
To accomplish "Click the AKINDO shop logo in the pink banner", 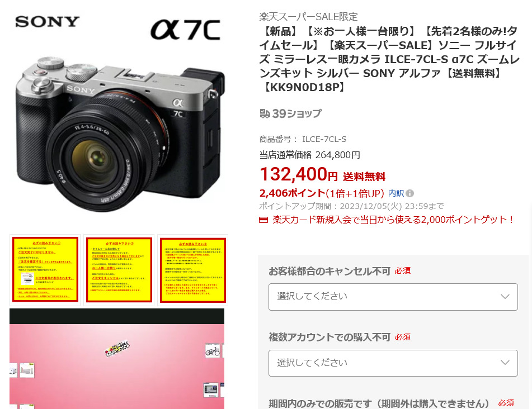I will coord(117,348).
